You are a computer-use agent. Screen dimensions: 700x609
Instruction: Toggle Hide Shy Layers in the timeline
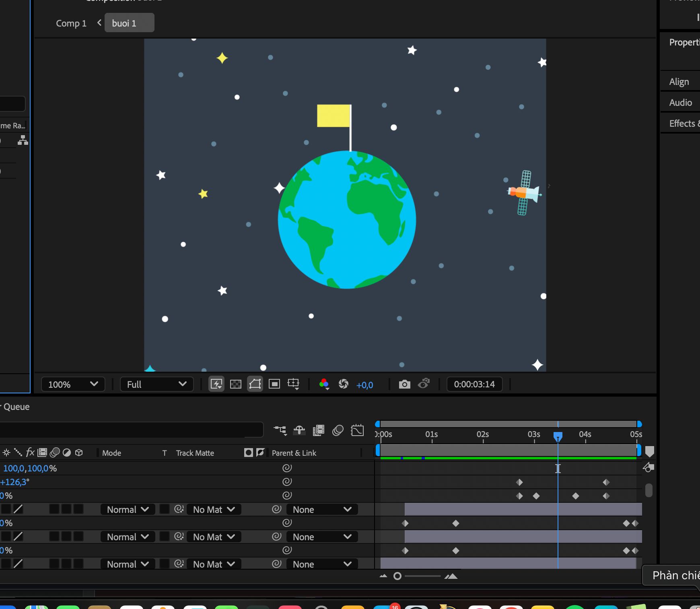[x=299, y=430]
